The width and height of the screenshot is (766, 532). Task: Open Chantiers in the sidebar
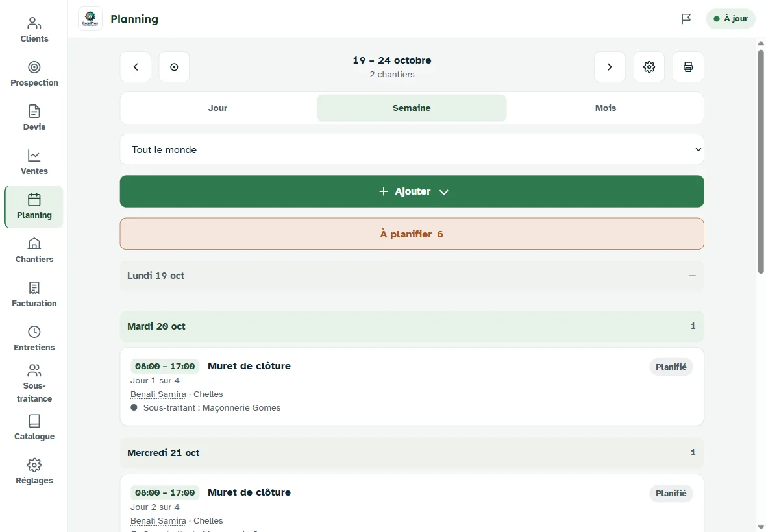[34, 251]
